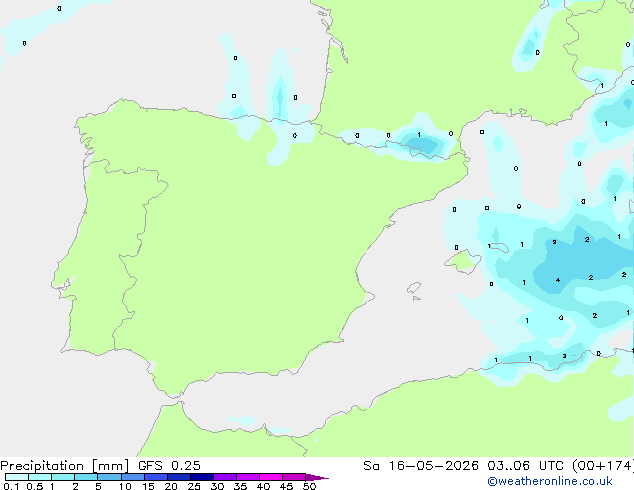The image size is (634, 490).
Task: Click the "10" legend scale label
Action: 125,486
